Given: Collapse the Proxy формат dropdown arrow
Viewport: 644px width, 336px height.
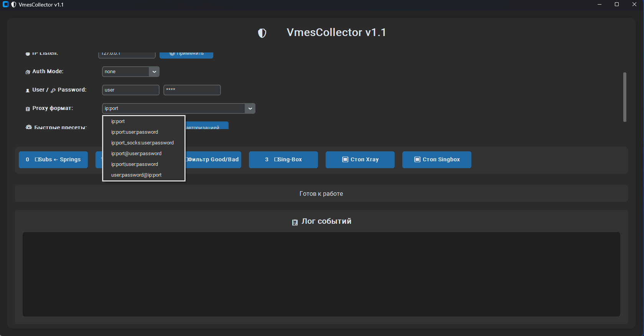Looking at the screenshot, I should pyautogui.click(x=250, y=108).
